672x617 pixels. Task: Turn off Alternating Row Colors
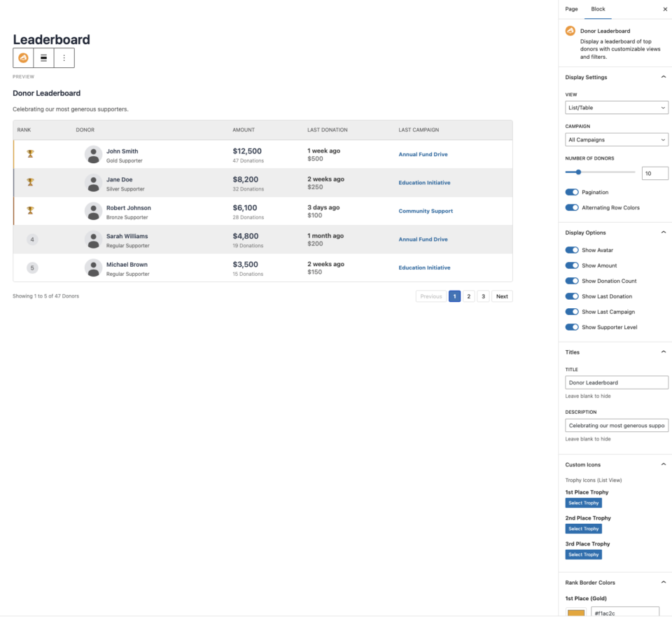pyautogui.click(x=572, y=208)
